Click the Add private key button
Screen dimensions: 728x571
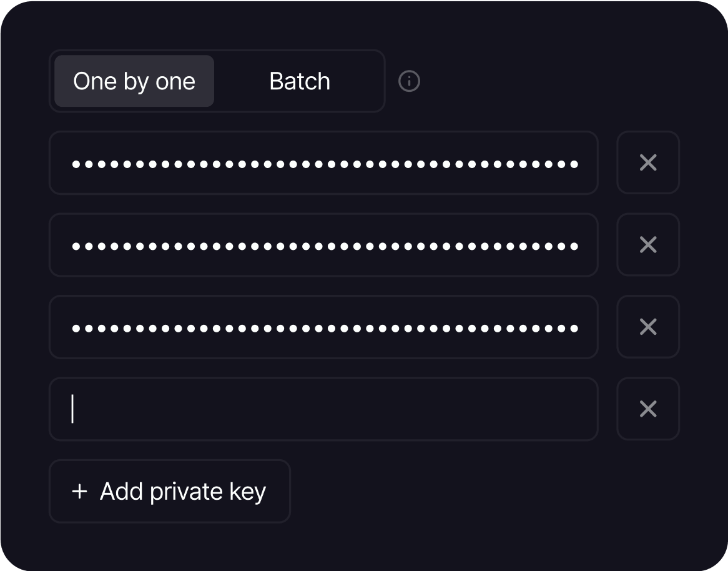(x=170, y=491)
